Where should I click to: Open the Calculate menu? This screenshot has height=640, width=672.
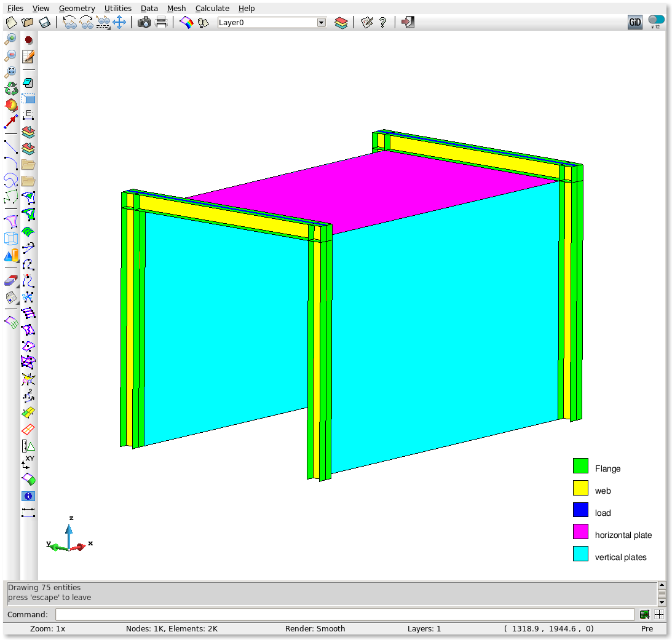[212, 9]
